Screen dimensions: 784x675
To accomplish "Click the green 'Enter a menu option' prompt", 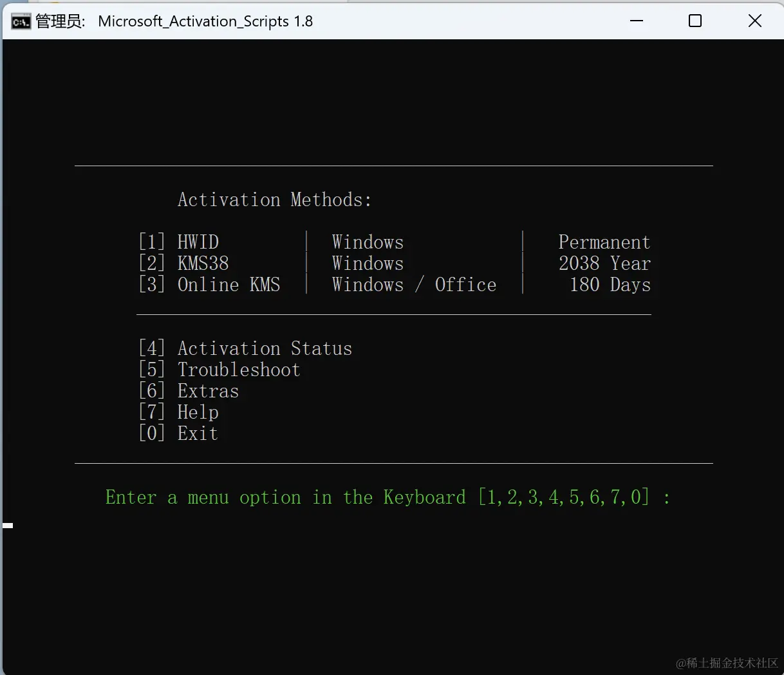I will pyautogui.click(x=388, y=497).
